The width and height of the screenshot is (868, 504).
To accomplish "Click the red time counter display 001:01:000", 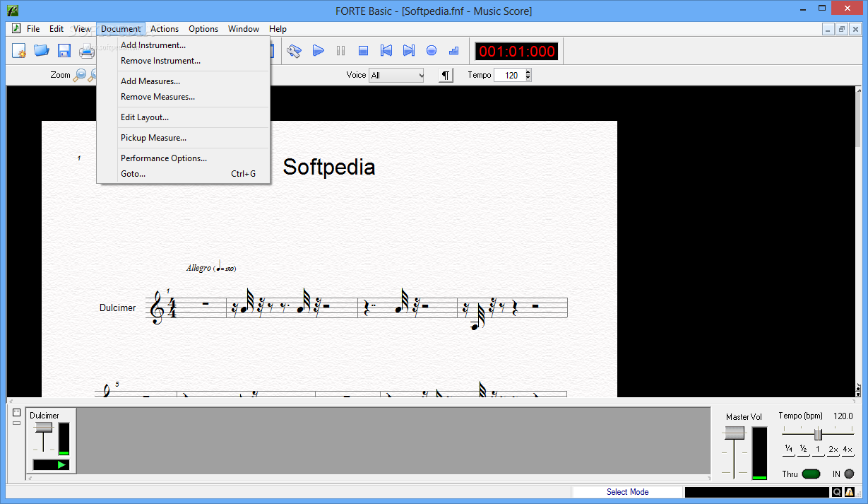I will [x=517, y=51].
